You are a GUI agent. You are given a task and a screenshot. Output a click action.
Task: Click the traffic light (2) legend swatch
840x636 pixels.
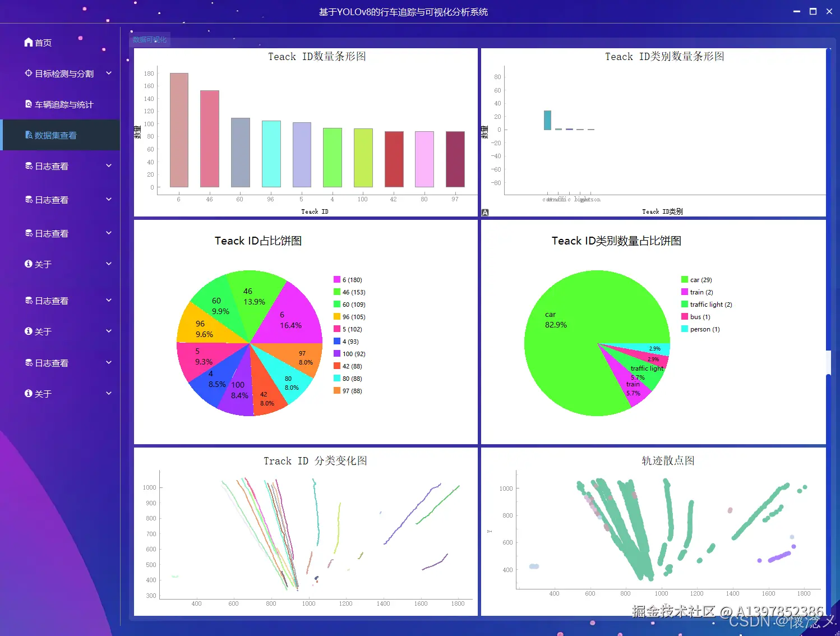click(685, 304)
